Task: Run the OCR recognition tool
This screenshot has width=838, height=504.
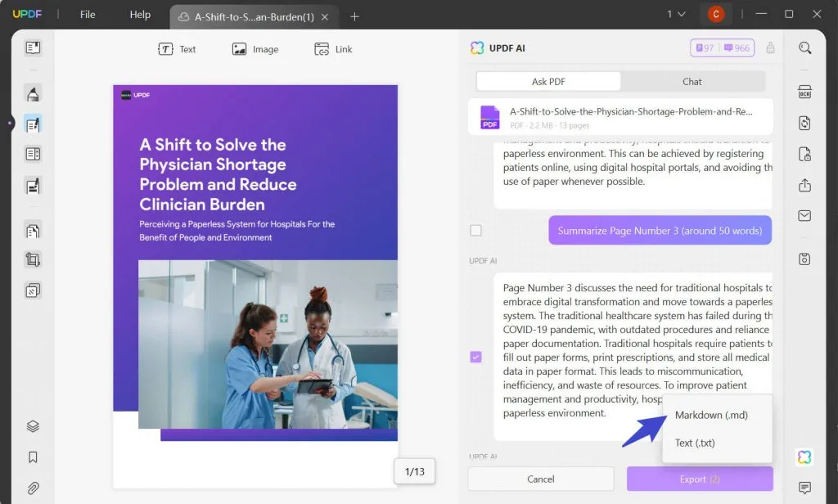Action: click(805, 92)
